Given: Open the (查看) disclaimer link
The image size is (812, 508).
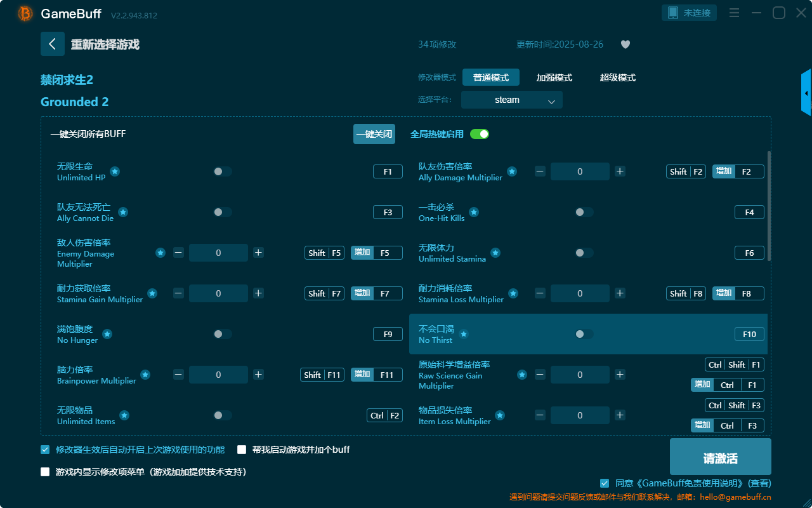Looking at the screenshot, I should 759,483.
